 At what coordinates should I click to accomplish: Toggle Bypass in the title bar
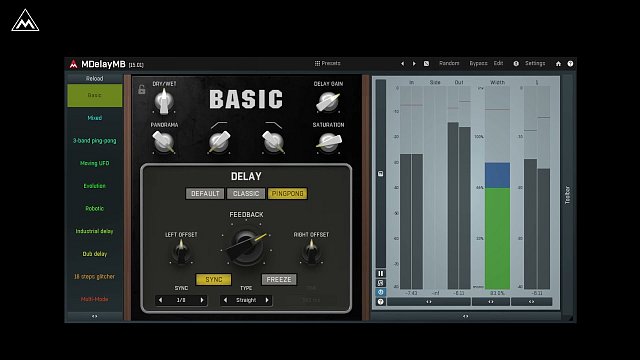tap(478, 63)
